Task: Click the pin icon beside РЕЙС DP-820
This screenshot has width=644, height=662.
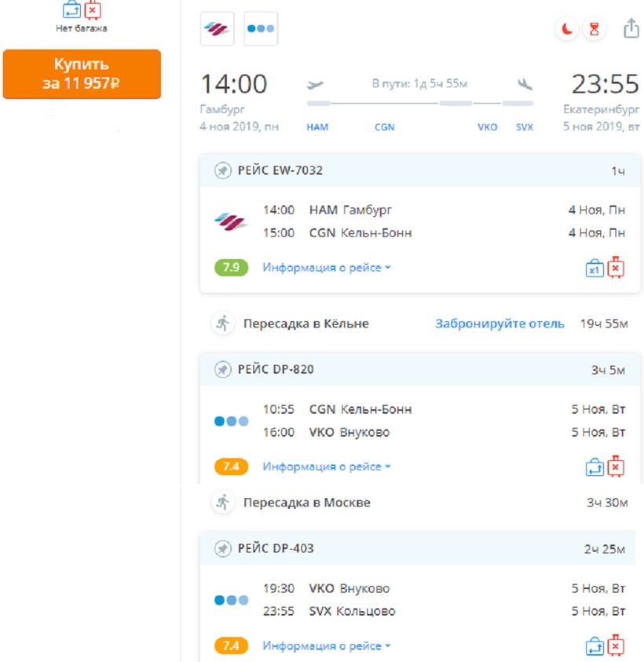Action: tap(223, 369)
